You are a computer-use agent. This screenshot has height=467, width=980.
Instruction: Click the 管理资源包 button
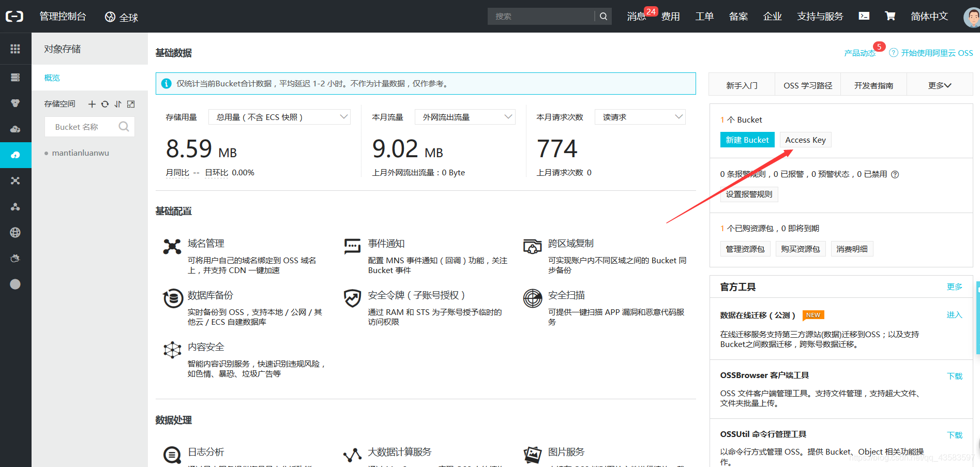point(745,249)
